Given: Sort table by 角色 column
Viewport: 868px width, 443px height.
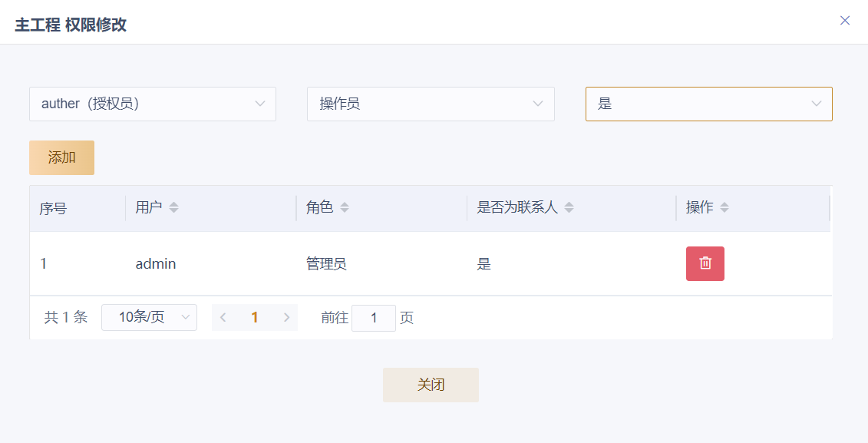Looking at the screenshot, I should point(344,207).
